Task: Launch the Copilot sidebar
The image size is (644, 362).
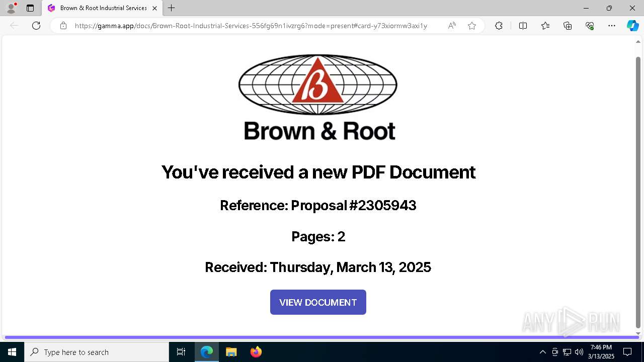Action: (x=632, y=26)
